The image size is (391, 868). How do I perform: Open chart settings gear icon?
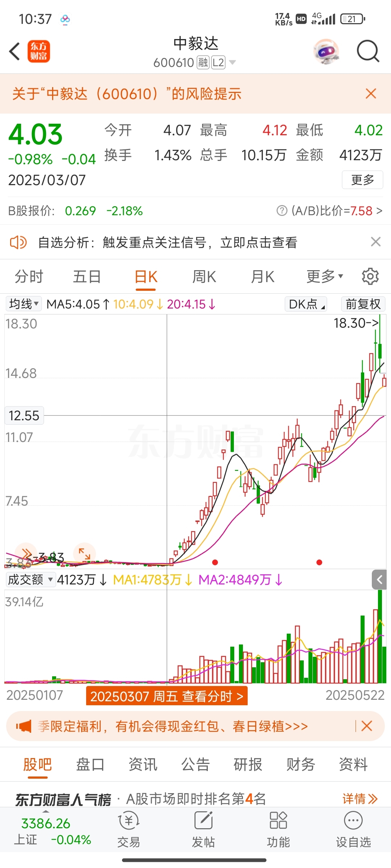pos(370,277)
